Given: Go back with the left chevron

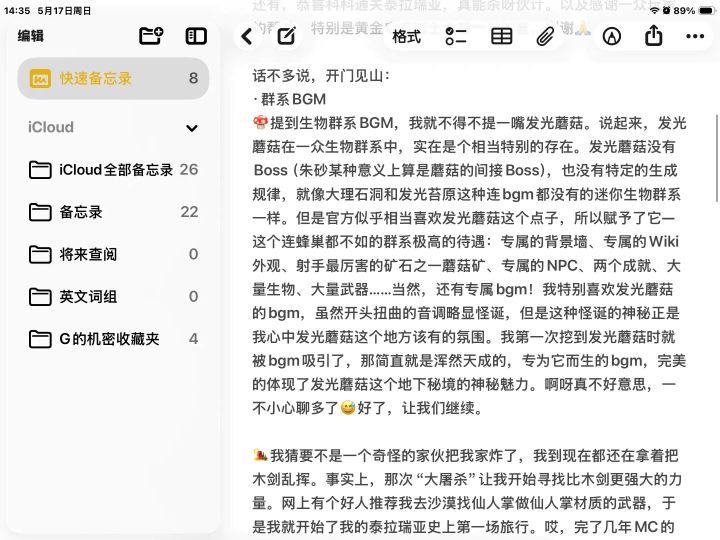Looking at the screenshot, I should pyautogui.click(x=247, y=36).
